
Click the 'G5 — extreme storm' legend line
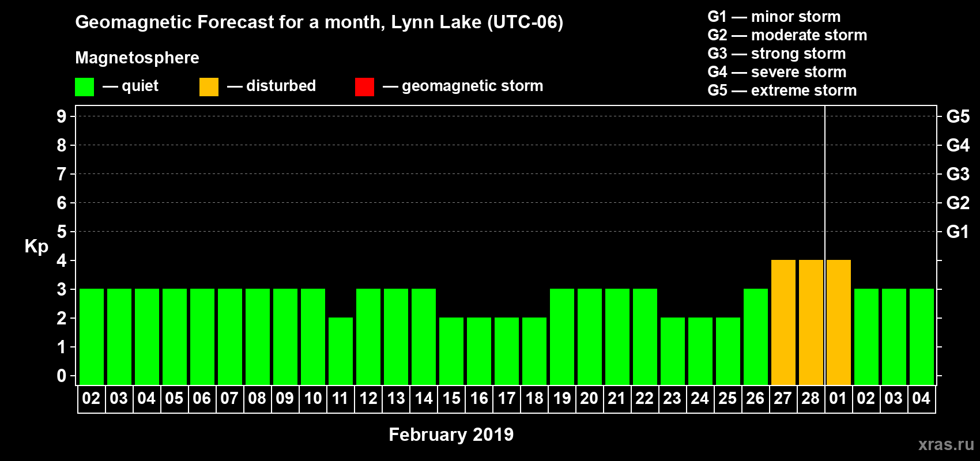[x=782, y=90]
